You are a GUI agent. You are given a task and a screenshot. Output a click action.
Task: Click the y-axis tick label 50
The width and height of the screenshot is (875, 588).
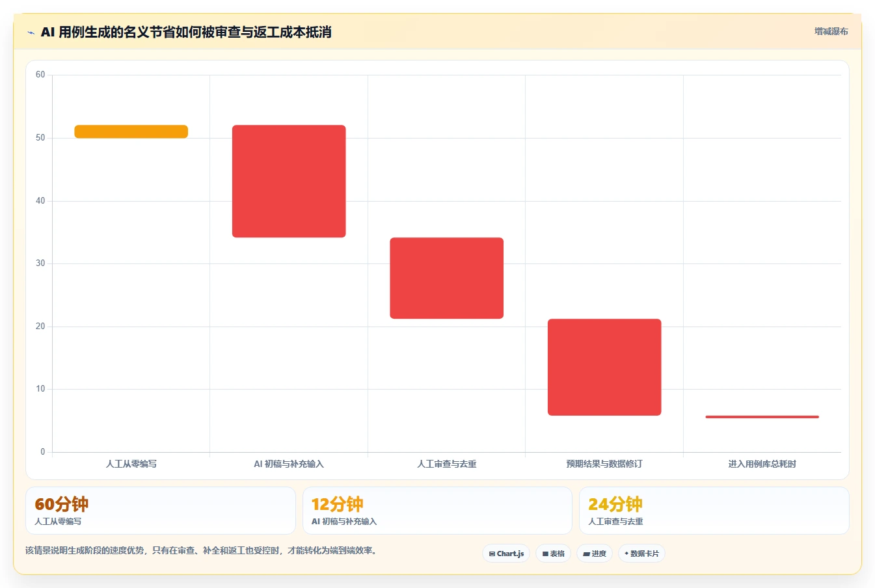(40, 138)
